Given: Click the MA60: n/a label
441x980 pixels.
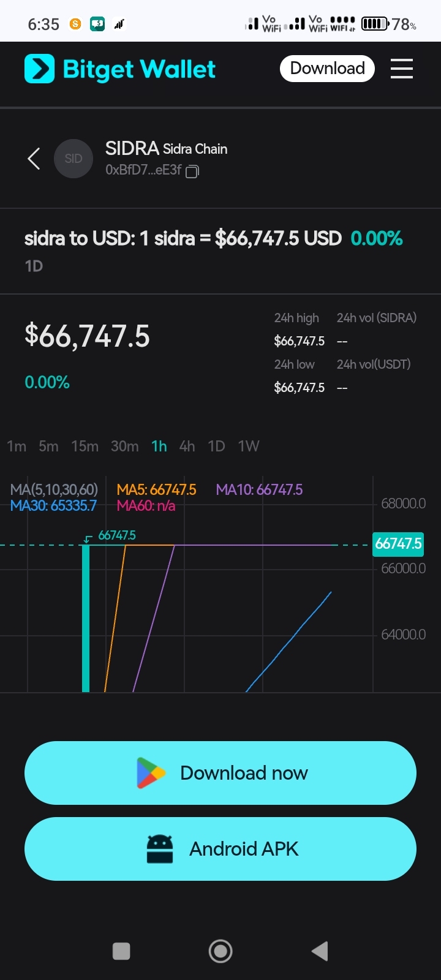Looking at the screenshot, I should tap(146, 505).
